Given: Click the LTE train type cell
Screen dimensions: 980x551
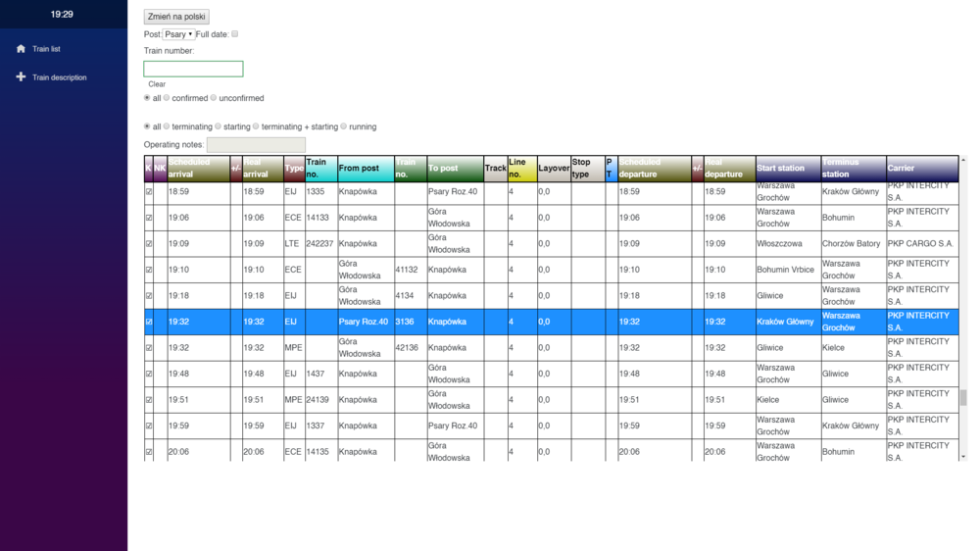Looking at the screenshot, I should pos(294,244).
